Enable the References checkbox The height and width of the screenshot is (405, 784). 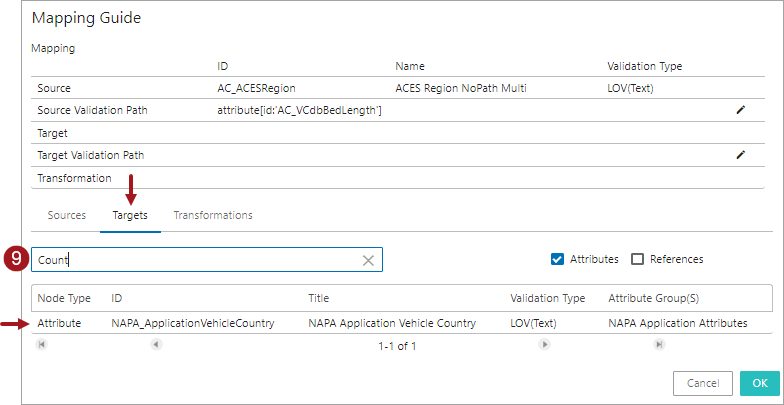(638, 259)
